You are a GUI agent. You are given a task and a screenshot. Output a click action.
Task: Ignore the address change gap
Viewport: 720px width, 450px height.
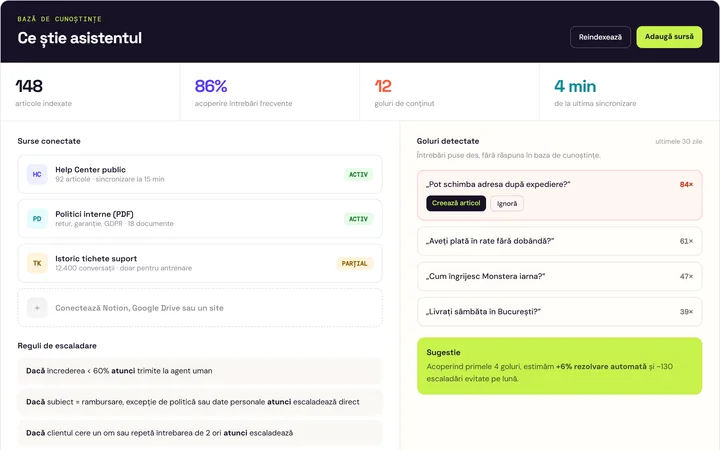[507, 203]
